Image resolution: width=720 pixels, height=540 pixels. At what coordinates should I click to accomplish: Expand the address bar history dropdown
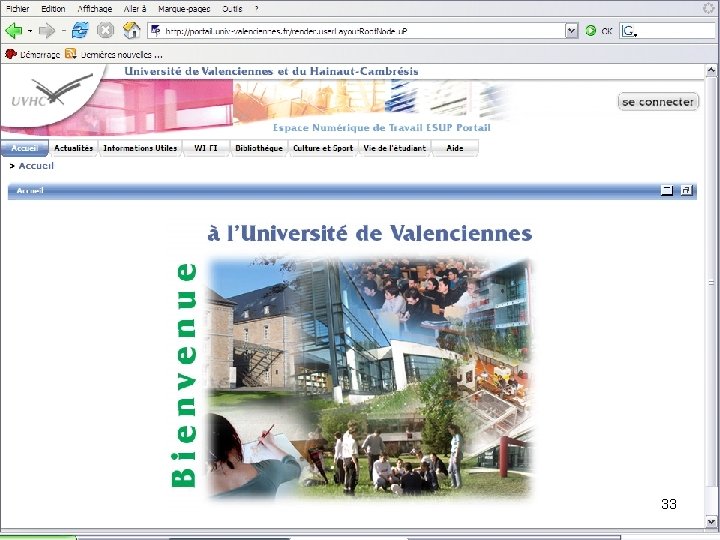(571, 31)
